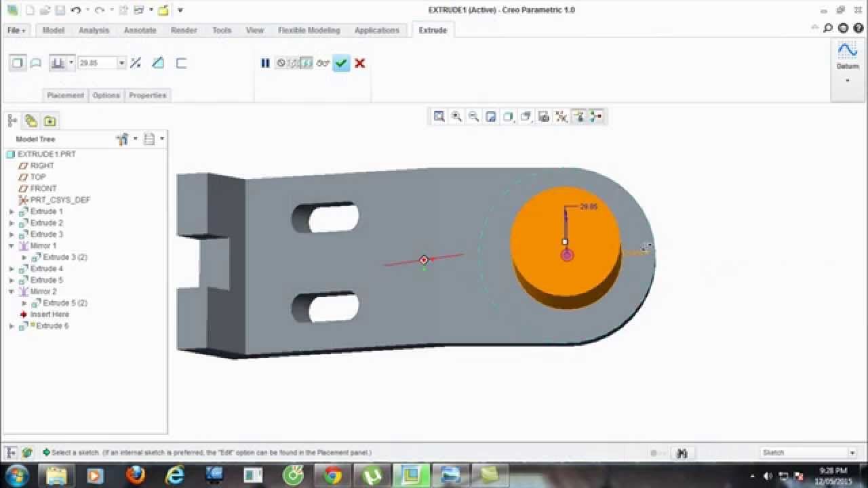This screenshot has height=488, width=868.
Task: Open saved orientations list
Action: point(526,117)
